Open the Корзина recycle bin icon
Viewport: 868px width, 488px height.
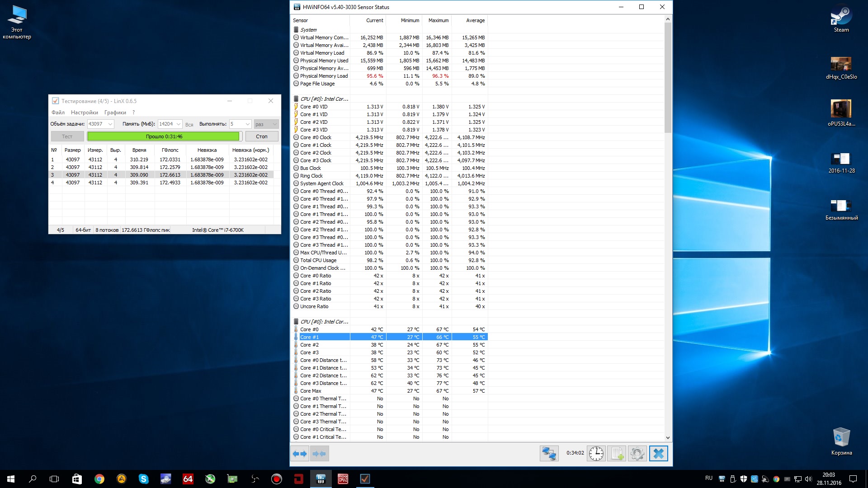(841, 441)
